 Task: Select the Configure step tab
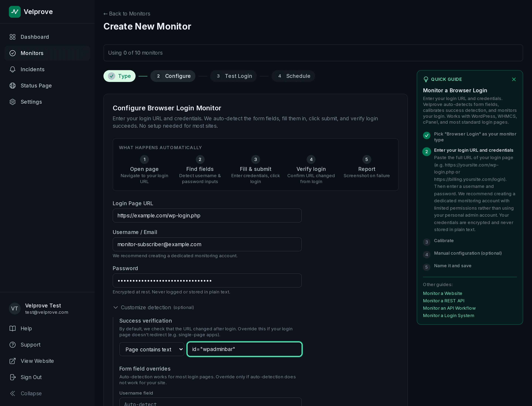pos(173,76)
